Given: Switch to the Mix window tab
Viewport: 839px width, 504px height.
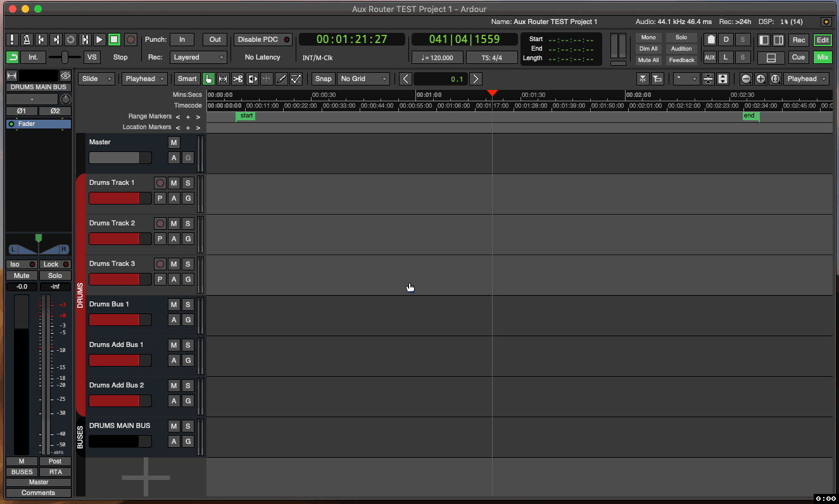Looking at the screenshot, I should pos(823,58).
